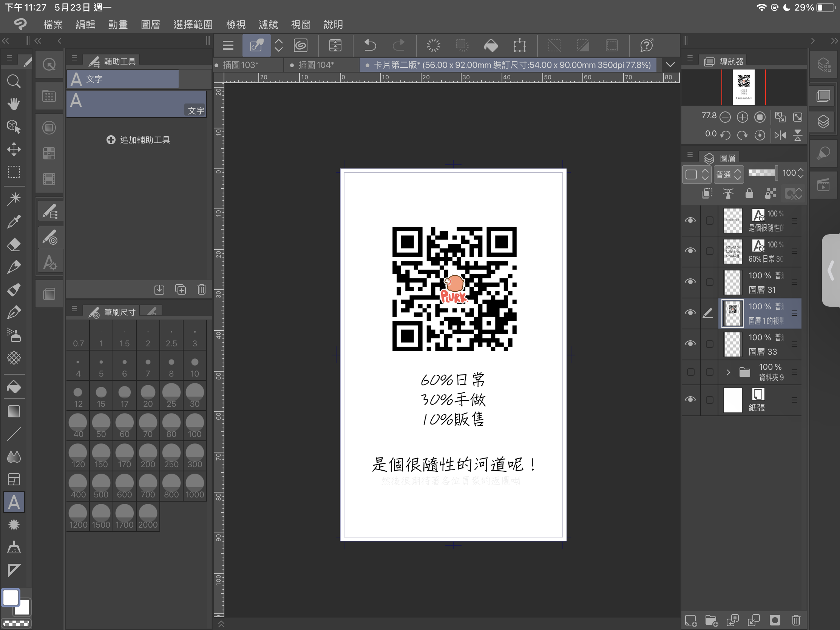
Task: Open the command bar hamburger menu
Action: coord(228,45)
